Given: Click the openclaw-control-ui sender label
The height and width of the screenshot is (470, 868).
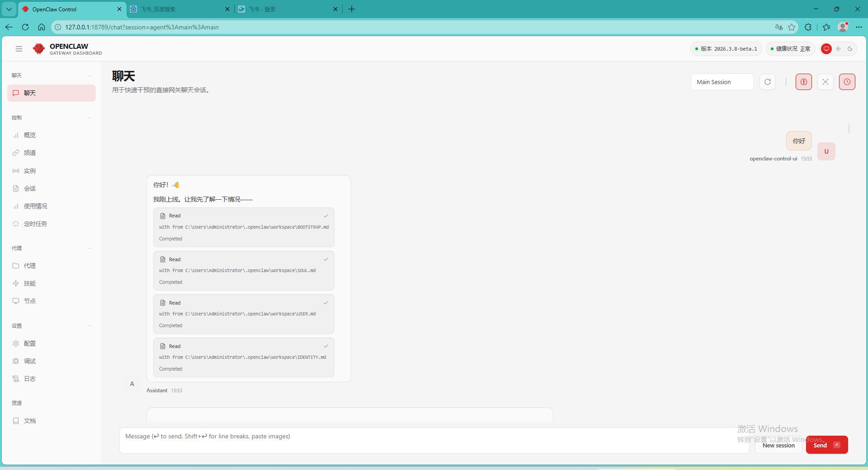Looking at the screenshot, I should click(774, 159).
